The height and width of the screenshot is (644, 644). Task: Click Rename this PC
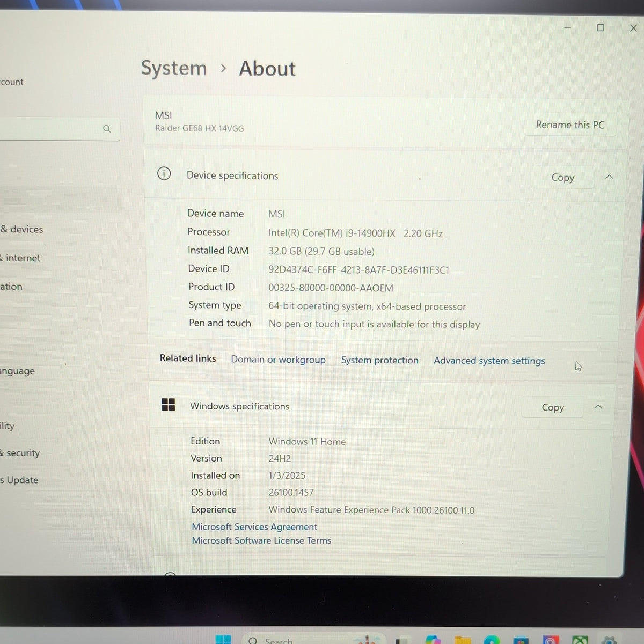coord(570,125)
